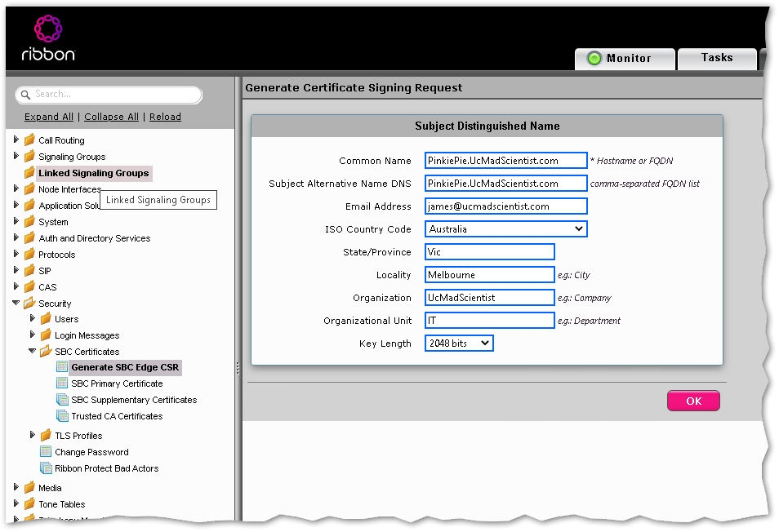Click the Subject Alternative Name DNS field

tap(505, 183)
